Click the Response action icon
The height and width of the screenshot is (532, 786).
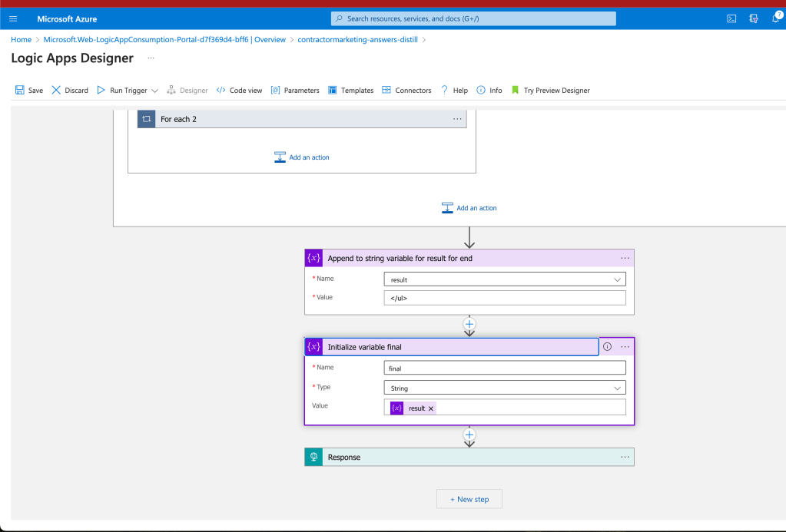coord(313,458)
